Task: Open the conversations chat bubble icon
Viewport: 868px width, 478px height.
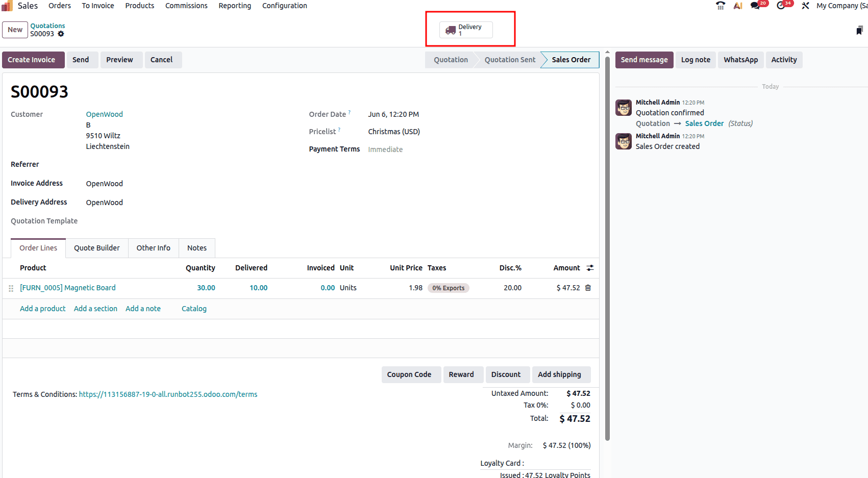Action: 755,6
